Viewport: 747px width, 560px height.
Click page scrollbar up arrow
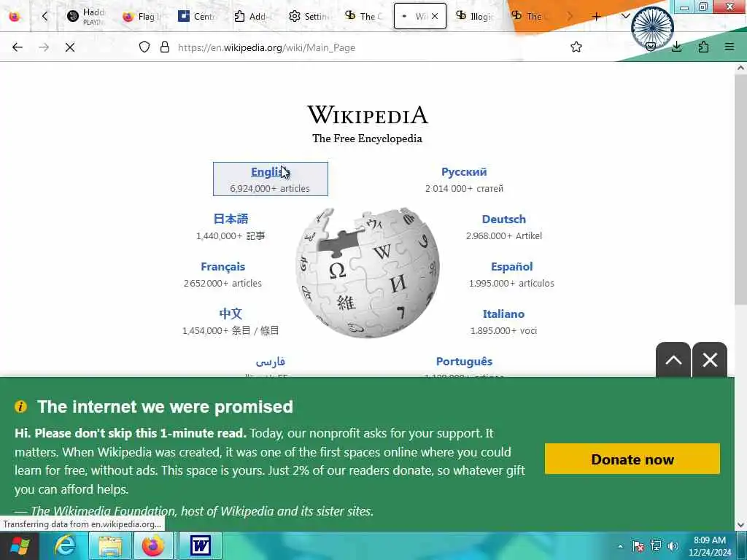tap(741, 68)
